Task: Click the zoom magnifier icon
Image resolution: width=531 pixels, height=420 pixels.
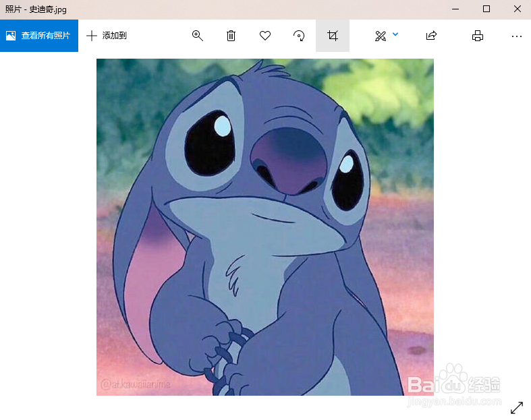Action: click(198, 36)
